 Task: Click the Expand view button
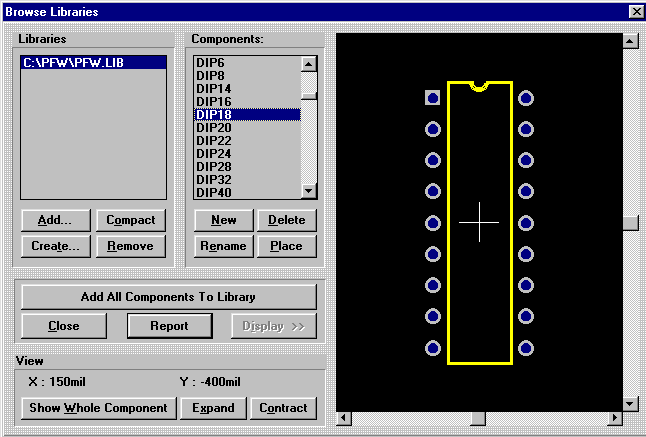pos(213,408)
